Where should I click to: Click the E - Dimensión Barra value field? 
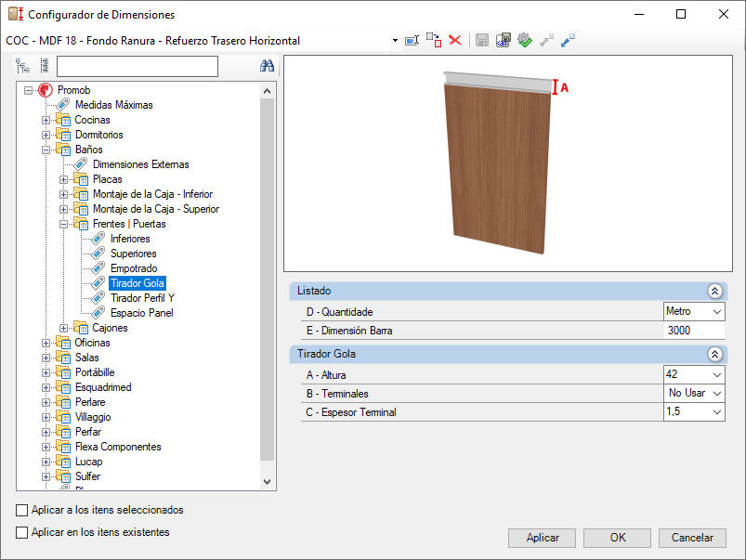tap(694, 331)
